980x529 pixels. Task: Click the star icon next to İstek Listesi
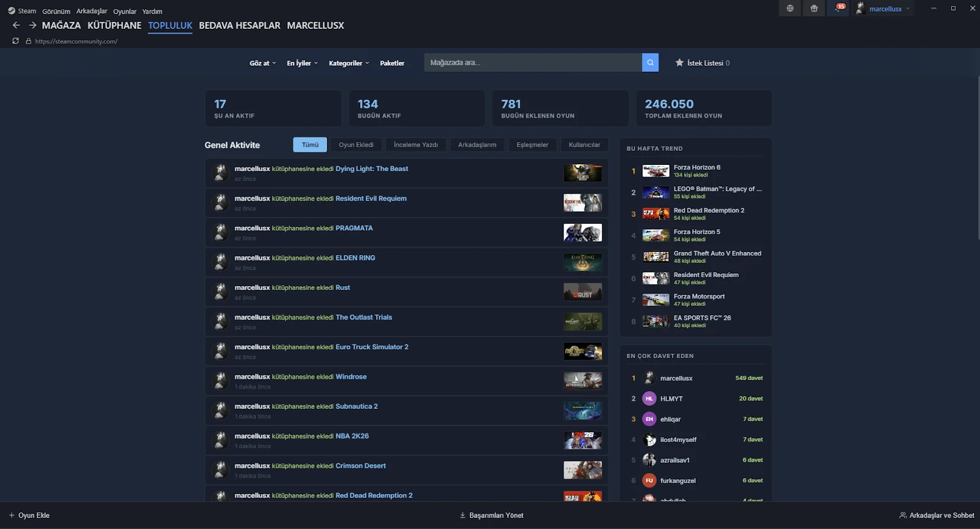[x=679, y=63]
